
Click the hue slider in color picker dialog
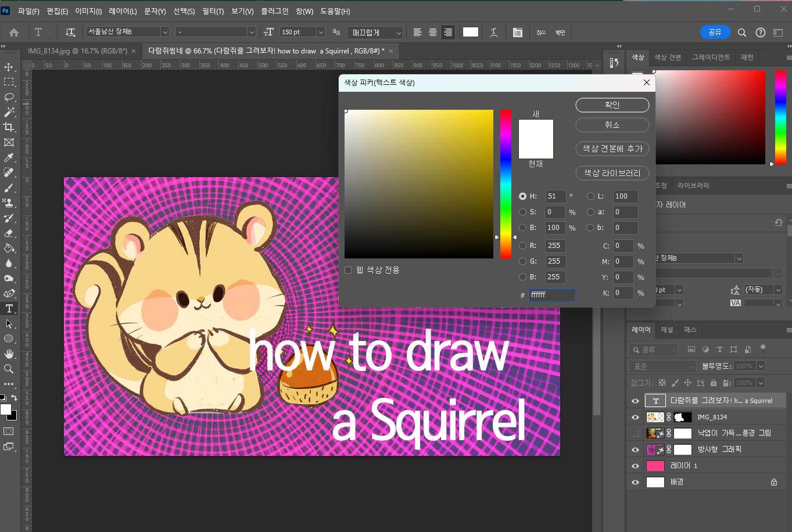pyautogui.click(x=506, y=184)
